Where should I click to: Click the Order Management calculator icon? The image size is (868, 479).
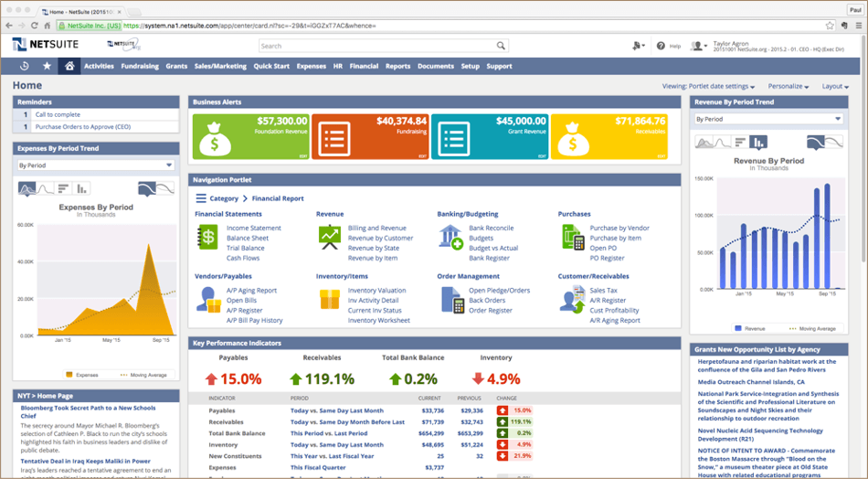(x=452, y=300)
